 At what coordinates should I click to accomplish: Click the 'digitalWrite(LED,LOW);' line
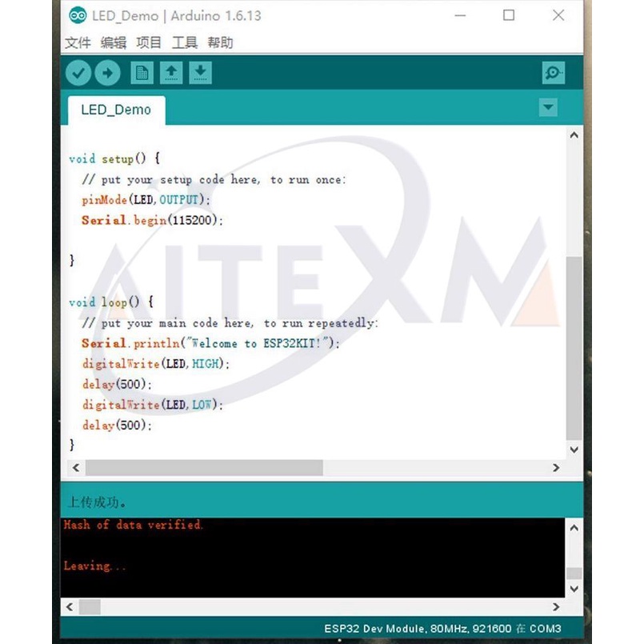pyautogui.click(x=153, y=405)
